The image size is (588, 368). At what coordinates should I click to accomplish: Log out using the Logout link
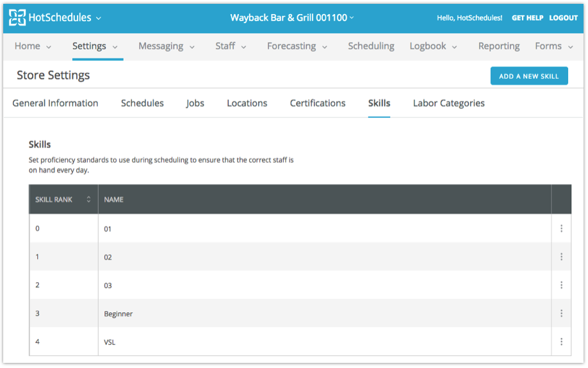[x=563, y=18]
